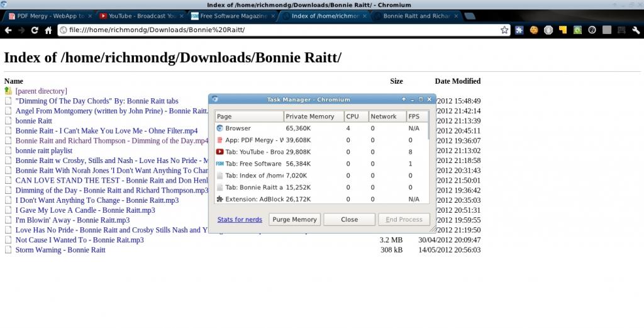Open I Don't Want Anything To Change mp3
The image size is (644, 328).
click(x=97, y=200)
